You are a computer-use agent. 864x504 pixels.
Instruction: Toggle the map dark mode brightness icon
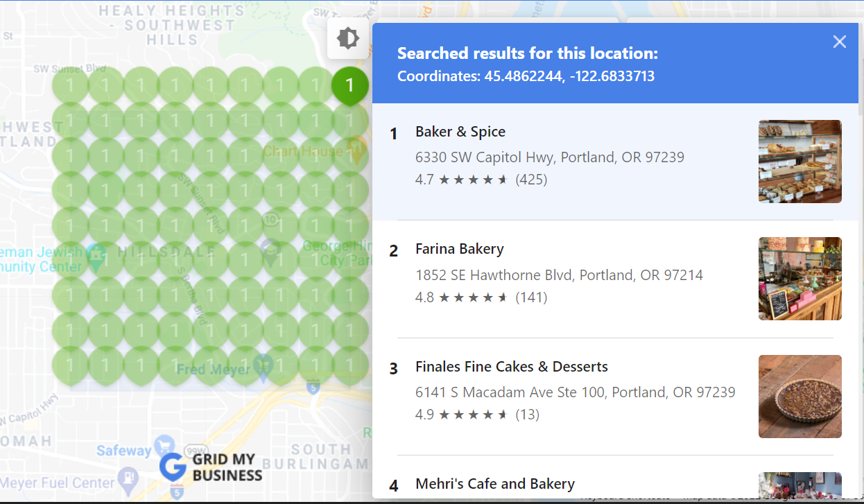pyautogui.click(x=348, y=38)
